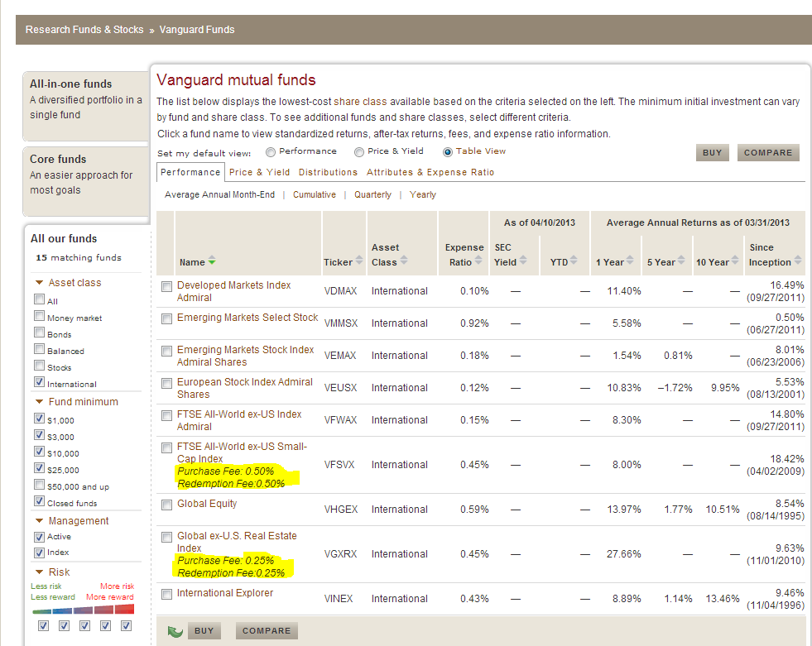Switch to the Price & Yield tab
The width and height of the screenshot is (812, 646).
(259, 172)
